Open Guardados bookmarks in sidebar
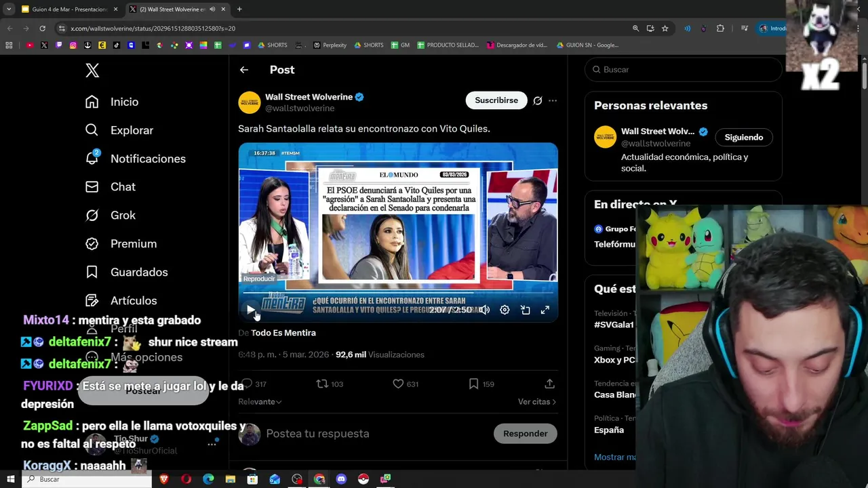This screenshot has height=488, width=868. click(x=126, y=272)
